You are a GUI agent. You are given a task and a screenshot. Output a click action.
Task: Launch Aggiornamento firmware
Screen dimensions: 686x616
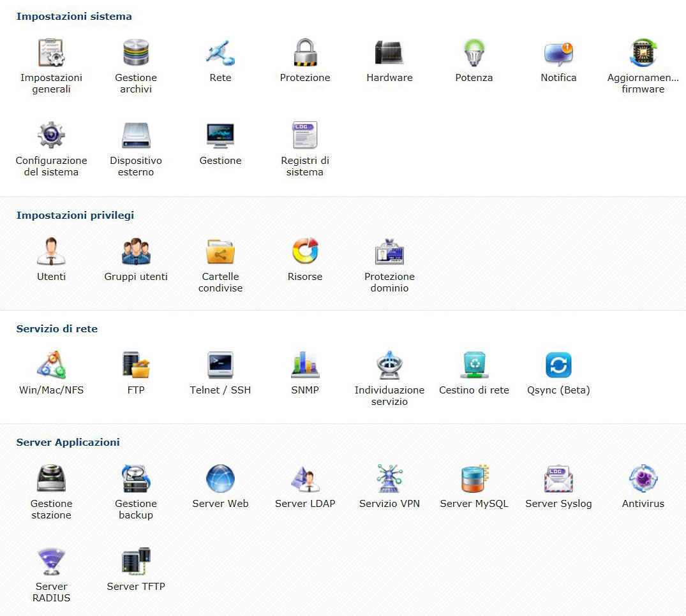point(643,54)
